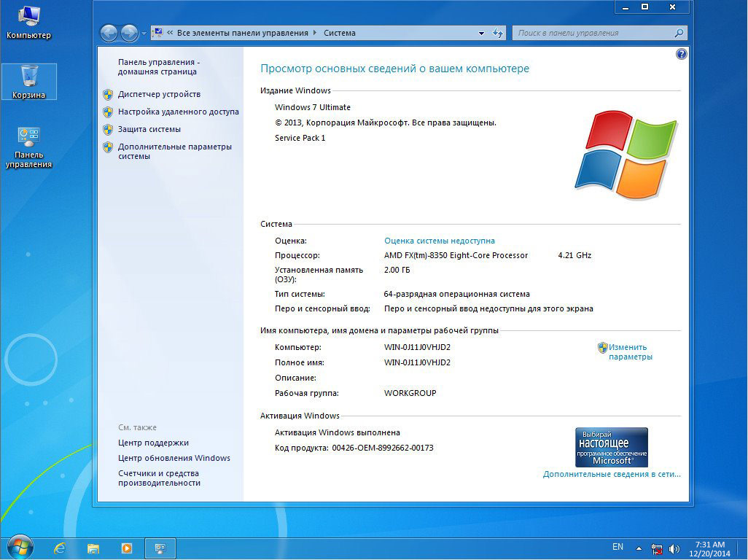
Task: Click Оценка системы недоступна link
Action: [440, 241]
